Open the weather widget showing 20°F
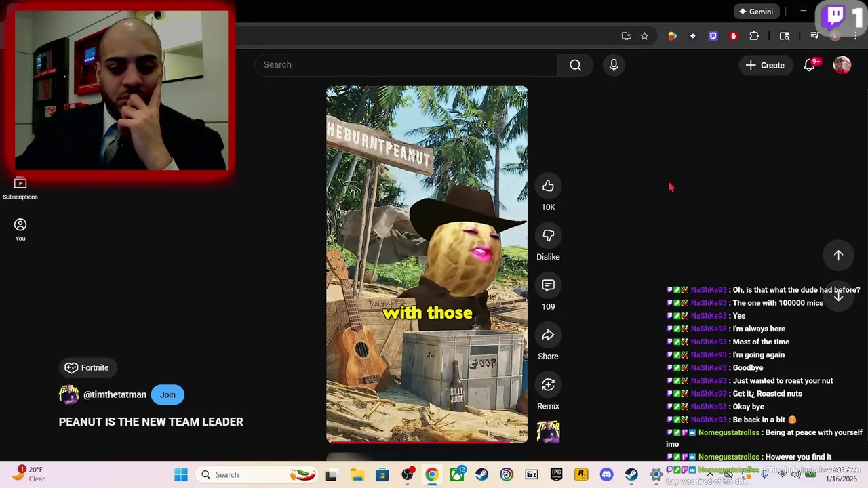 coord(28,474)
